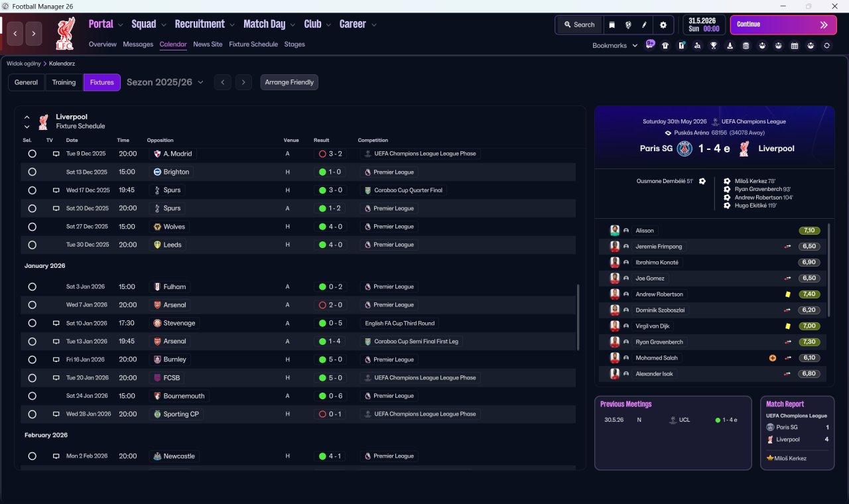Select the Brighton fixture radio button
The image size is (849, 504).
(32, 172)
